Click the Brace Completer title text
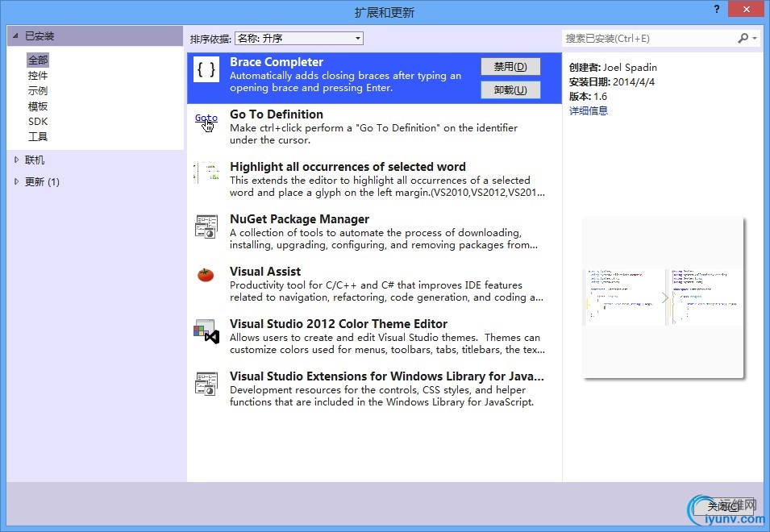Screen dimensions: 770x532 click(x=277, y=62)
